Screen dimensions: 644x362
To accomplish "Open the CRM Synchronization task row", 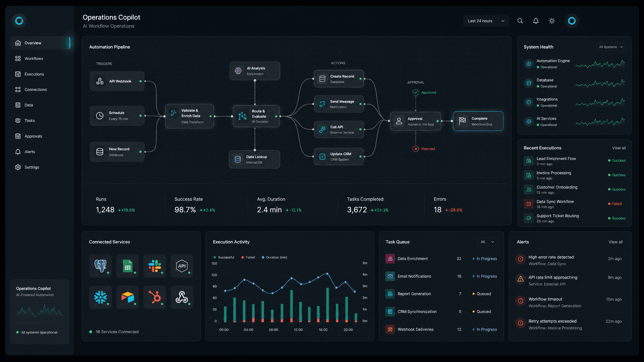I will [x=441, y=312].
